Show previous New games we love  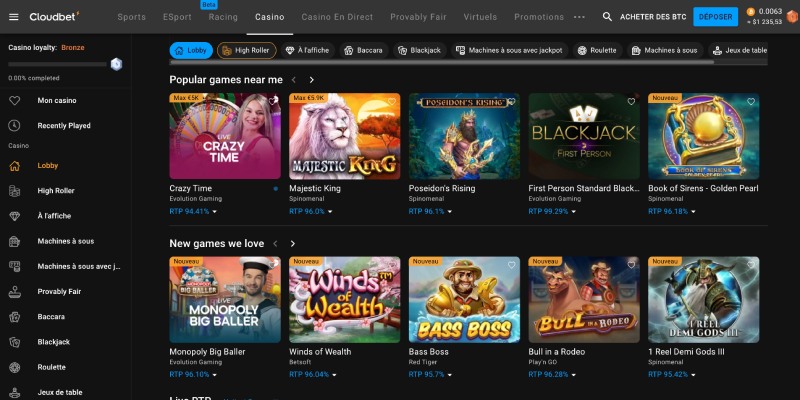pos(275,244)
